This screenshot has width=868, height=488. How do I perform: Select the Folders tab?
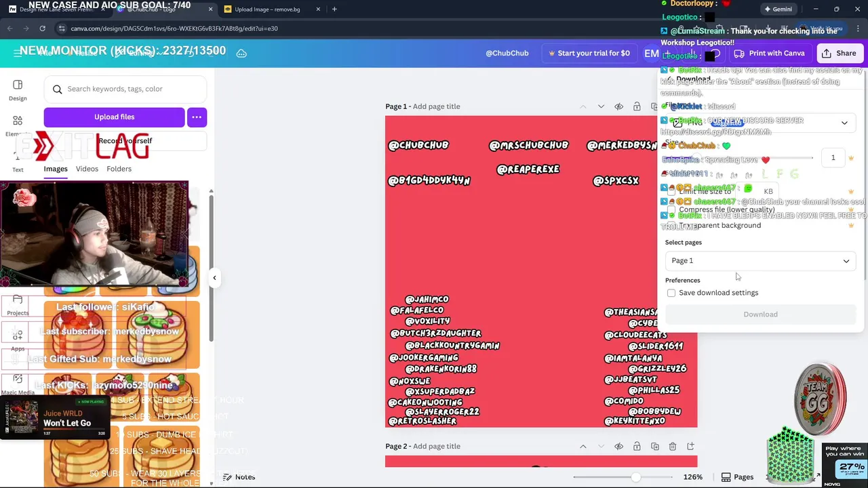click(x=119, y=169)
